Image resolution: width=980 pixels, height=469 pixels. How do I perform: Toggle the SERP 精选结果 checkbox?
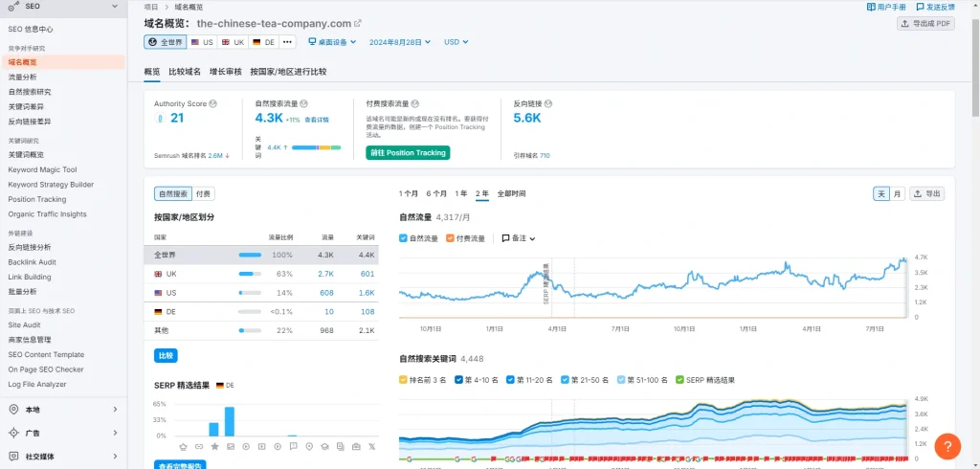point(680,380)
